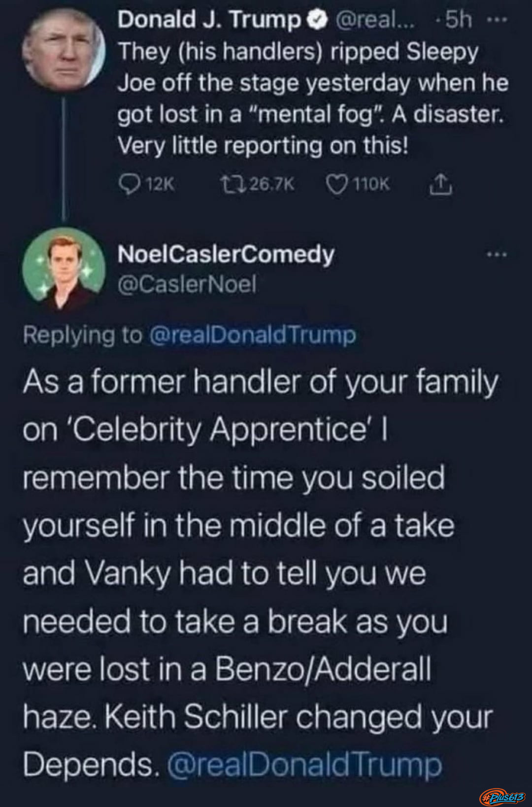
Task: Open the Donald J. Trump display name
Action: point(209,20)
